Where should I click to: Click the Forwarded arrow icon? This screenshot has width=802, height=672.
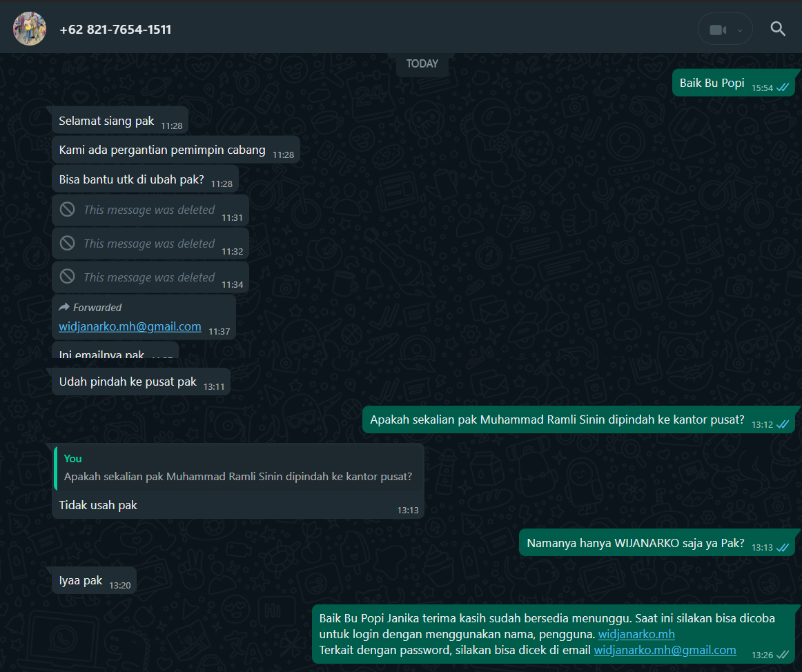tap(64, 307)
